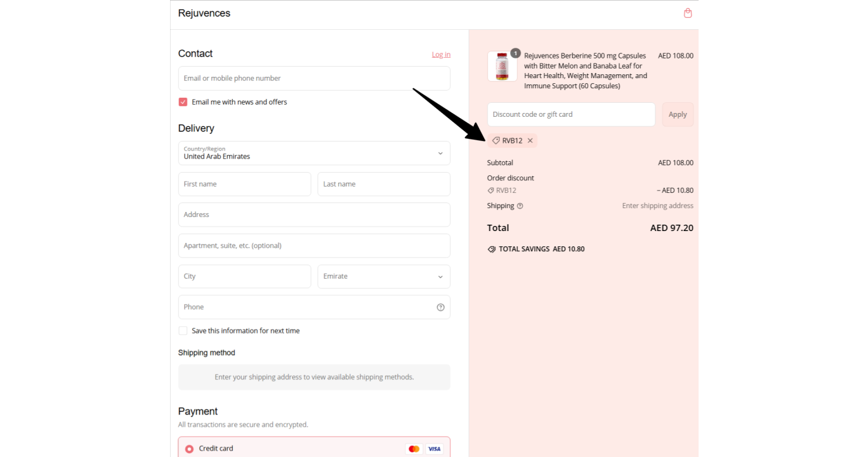The width and height of the screenshot is (868, 457).
Task: Click the Rejuvences store name
Action: pyautogui.click(x=204, y=13)
